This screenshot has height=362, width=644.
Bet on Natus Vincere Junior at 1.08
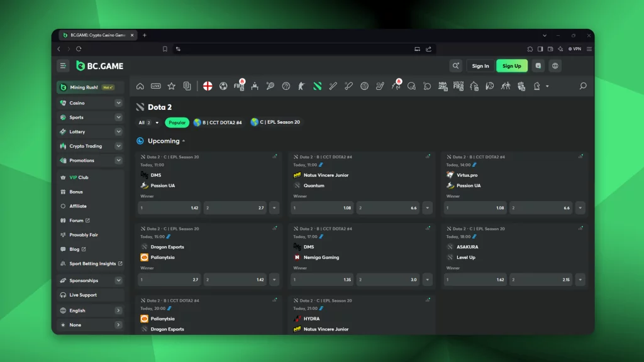323,207
